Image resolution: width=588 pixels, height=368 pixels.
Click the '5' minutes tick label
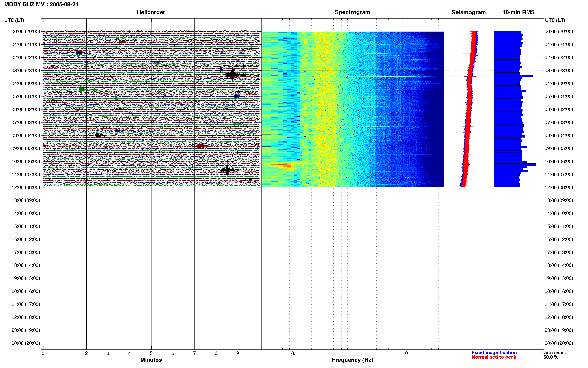(151, 353)
